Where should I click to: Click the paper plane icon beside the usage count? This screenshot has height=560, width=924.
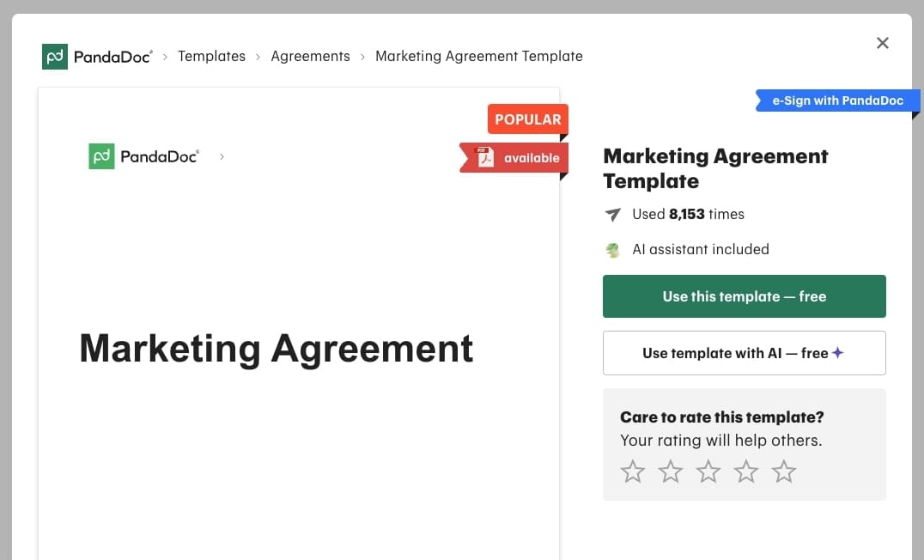pyautogui.click(x=612, y=215)
